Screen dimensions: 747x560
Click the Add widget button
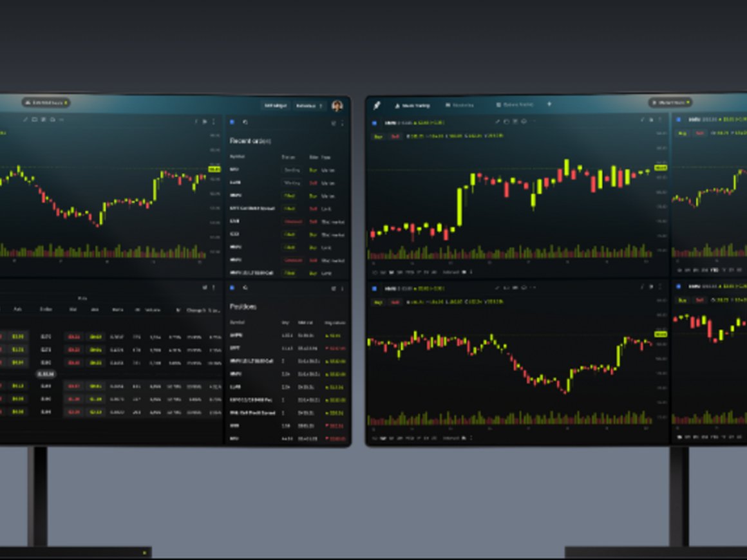click(x=275, y=106)
